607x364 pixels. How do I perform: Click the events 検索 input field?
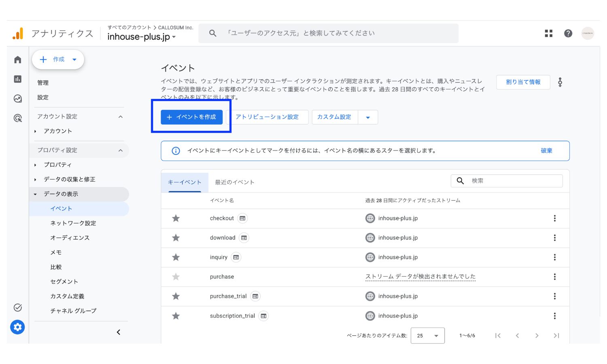tap(507, 181)
